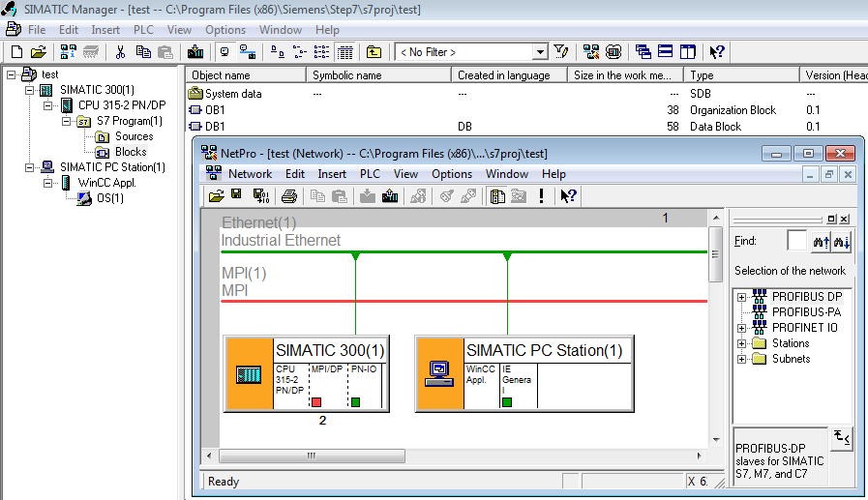This screenshot has width=868, height=500.
Task: Select the System data row
Action: [526, 94]
